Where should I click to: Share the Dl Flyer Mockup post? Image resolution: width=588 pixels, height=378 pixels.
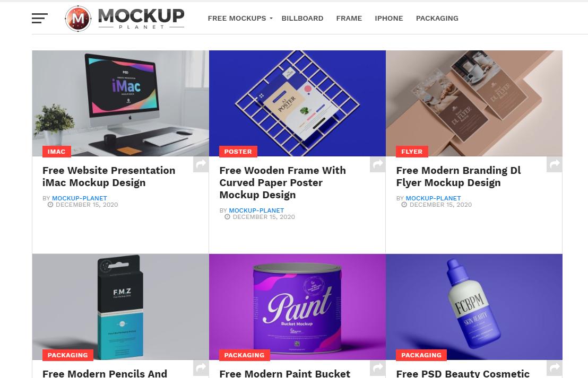click(x=554, y=164)
